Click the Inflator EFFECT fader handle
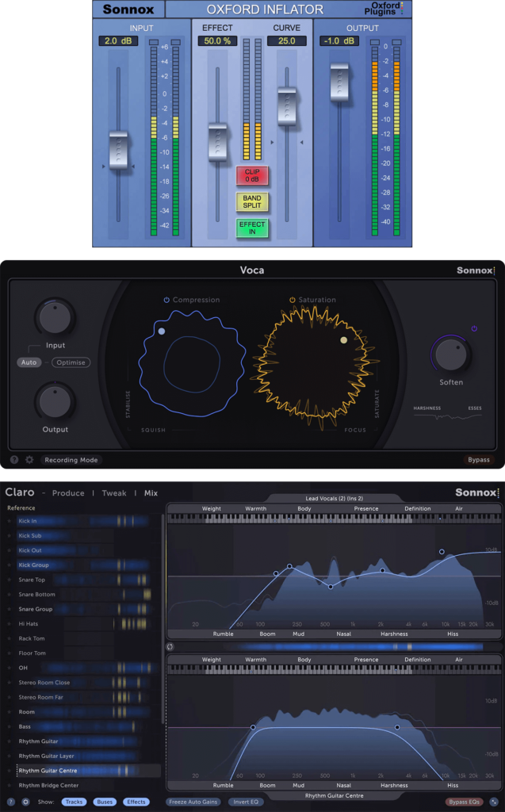This screenshot has height=812, width=505. (x=217, y=142)
